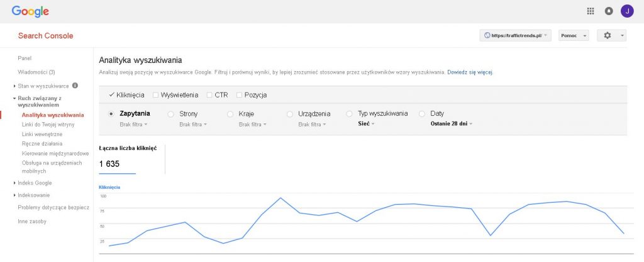Click the Google logo

click(x=30, y=11)
